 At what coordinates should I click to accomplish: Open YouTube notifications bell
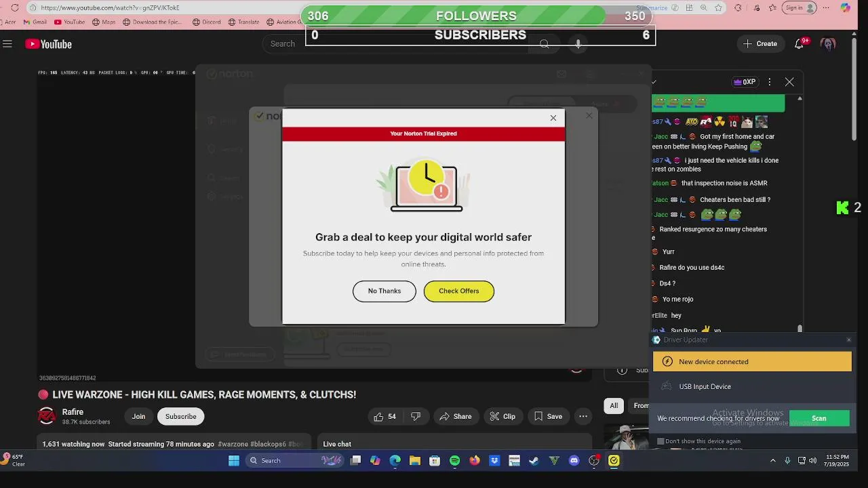click(x=800, y=44)
